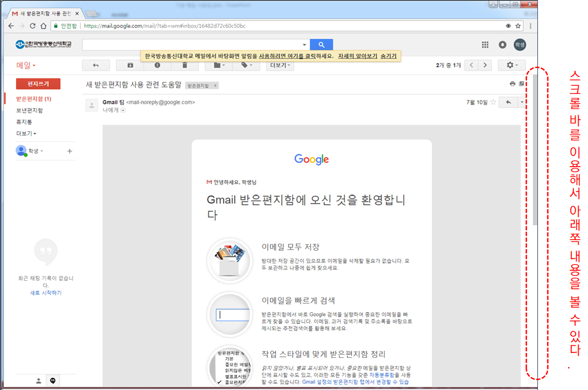The width and height of the screenshot is (588, 390).
Task: Open the 자동분류함 link in the email
Action: tap(382, 375)
